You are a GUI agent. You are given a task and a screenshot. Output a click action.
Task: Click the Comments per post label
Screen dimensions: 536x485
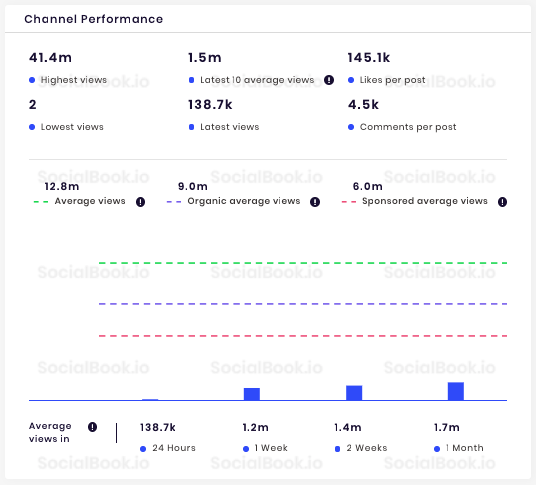pyautogui.click(x=408, y=127)
